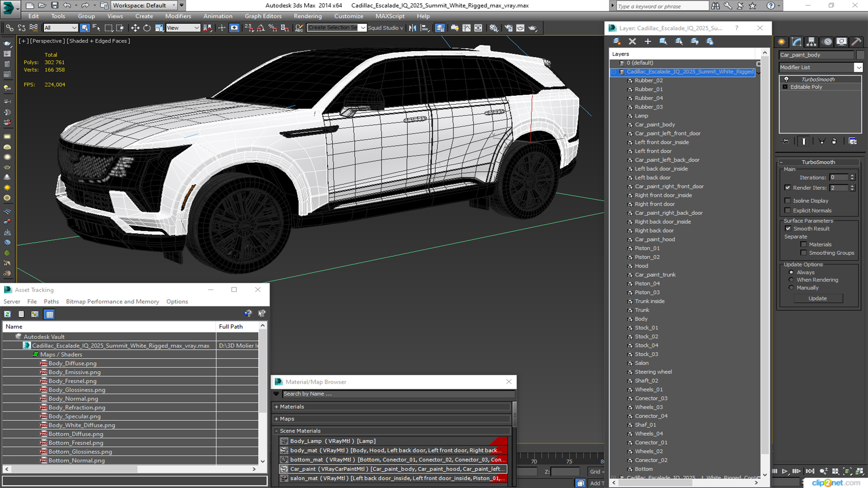This screenshot has width=868, height=488.
Task: Expand the Editable Poly sub-objects
Action: [x=785, y=87]
